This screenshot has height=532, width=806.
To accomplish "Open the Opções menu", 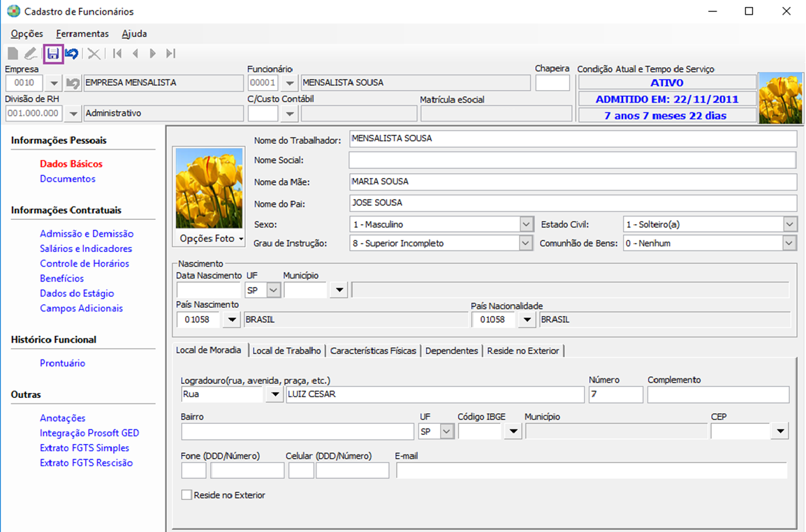I will (27, 34).
